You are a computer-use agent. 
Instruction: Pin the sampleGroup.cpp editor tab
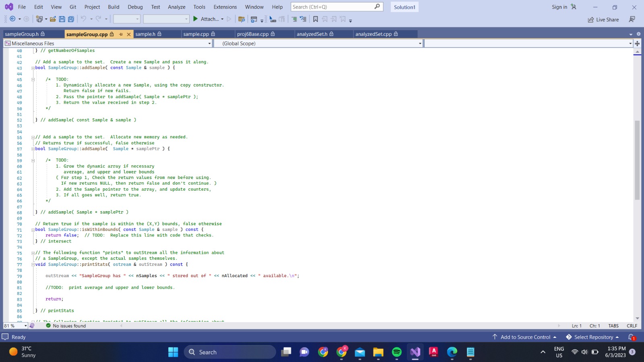click(x=120, y=34)
